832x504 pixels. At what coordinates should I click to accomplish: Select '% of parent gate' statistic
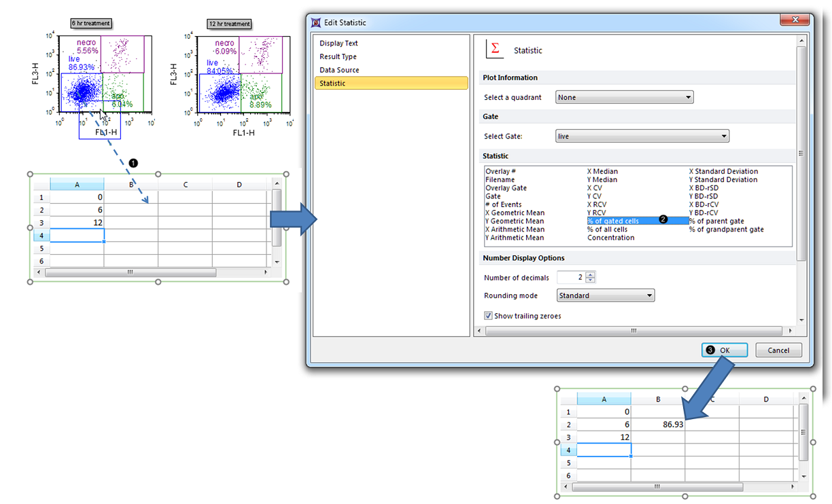716,221
